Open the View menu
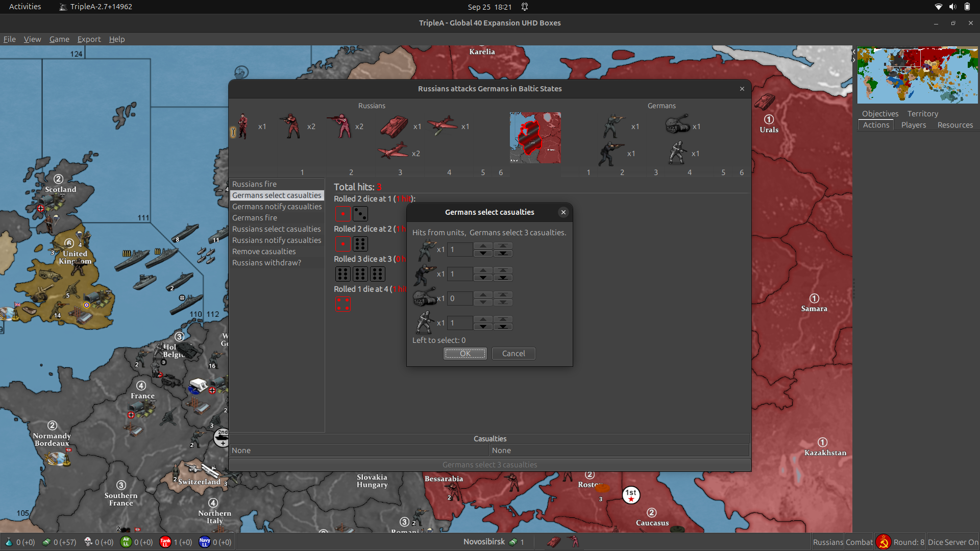This screenshot has width=980, height=551. pyautogui.click(x=32, y=39)
